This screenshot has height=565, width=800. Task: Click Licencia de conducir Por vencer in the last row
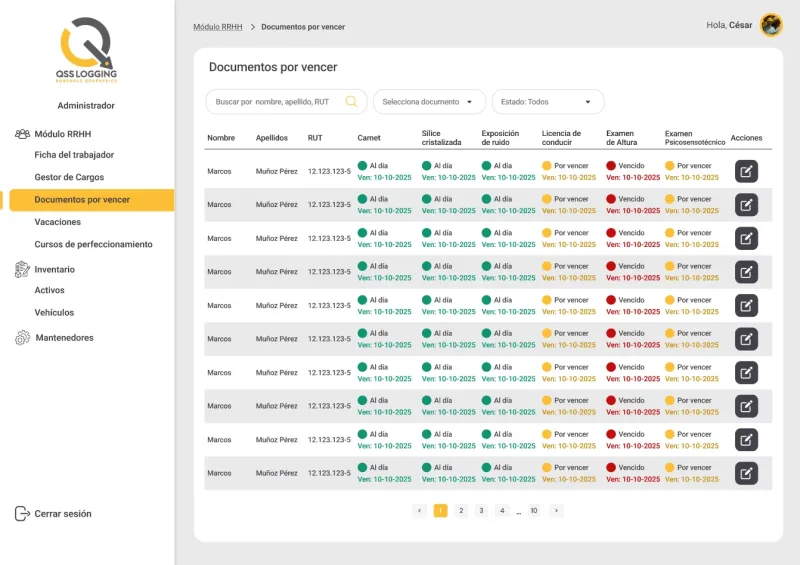coord(565,468)
